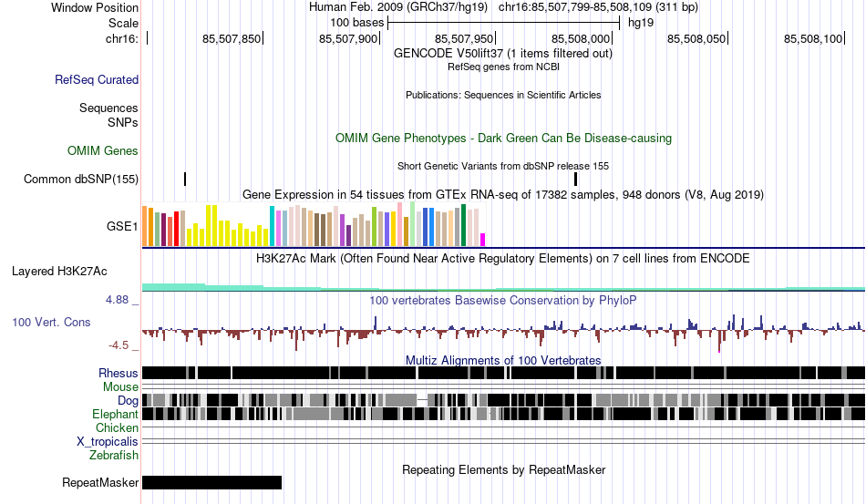Click the left dbSNP variant tick mark

pyautogui.click(x=185, y=179)
